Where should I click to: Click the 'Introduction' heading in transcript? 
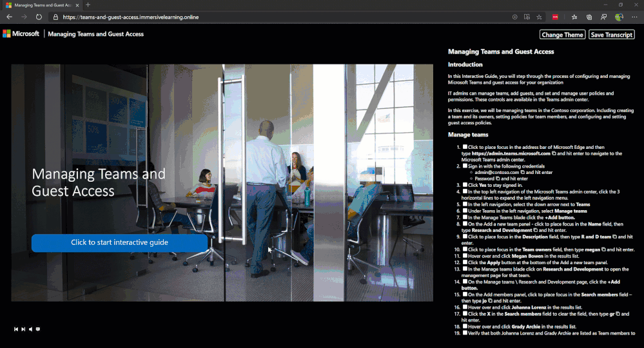pyautogui.click(x=465, y=64)
